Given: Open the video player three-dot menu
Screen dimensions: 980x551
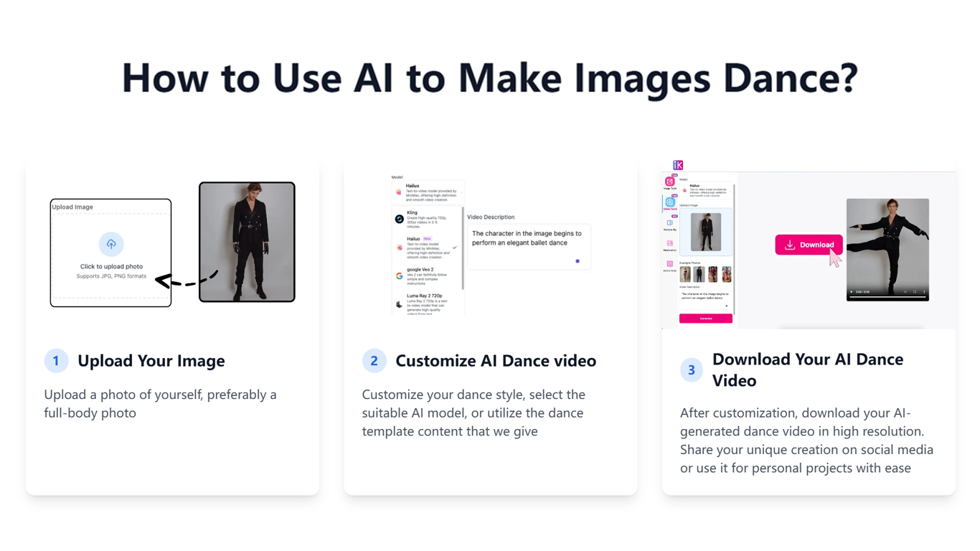Looking at the screenshot, I should point(924,292).
